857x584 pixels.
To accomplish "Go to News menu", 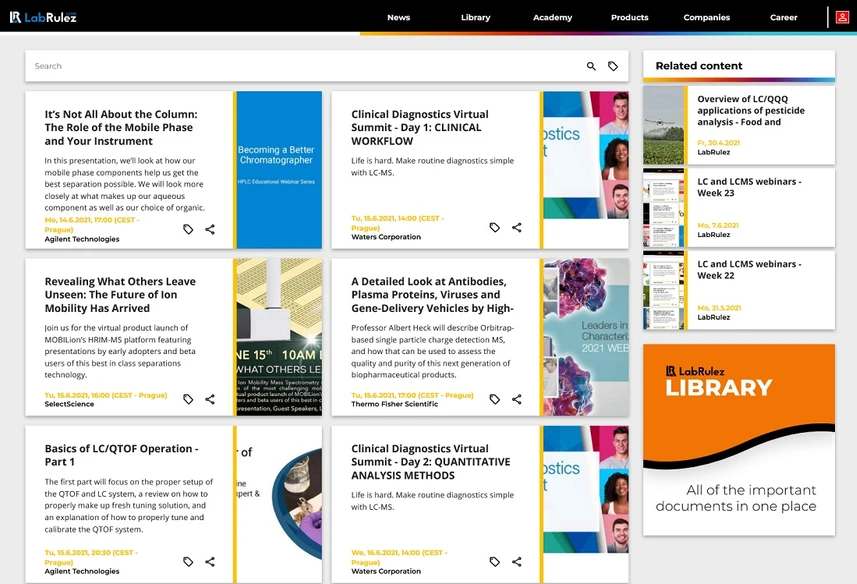I will (x=398, y=17).
